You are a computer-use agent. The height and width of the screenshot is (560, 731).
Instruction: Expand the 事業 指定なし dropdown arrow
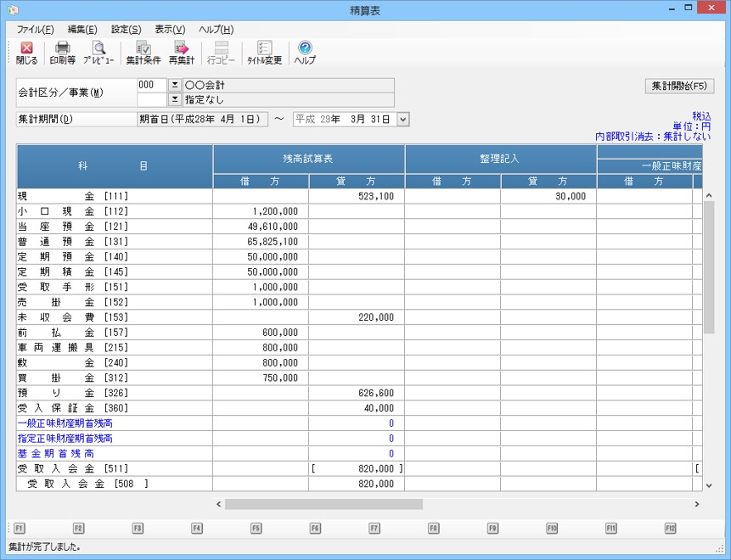(x=174, y=99)
